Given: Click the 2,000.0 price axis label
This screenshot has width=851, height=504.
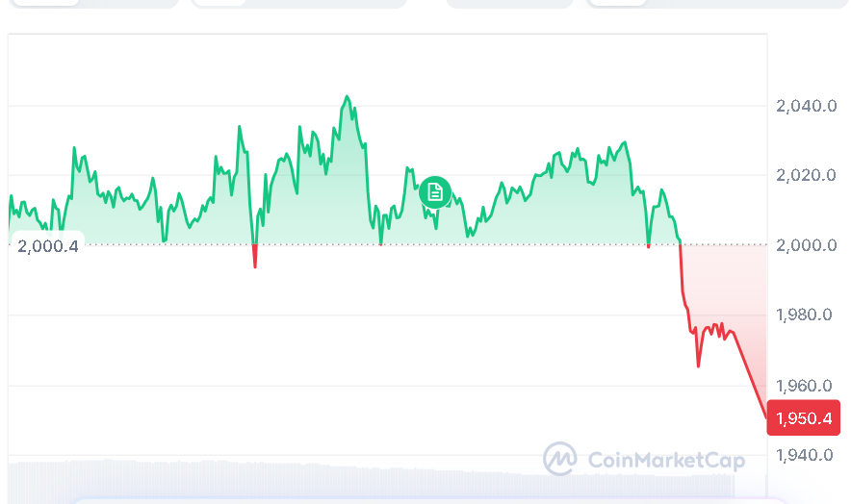Looking at the screenshot, I should pos(805,245).
